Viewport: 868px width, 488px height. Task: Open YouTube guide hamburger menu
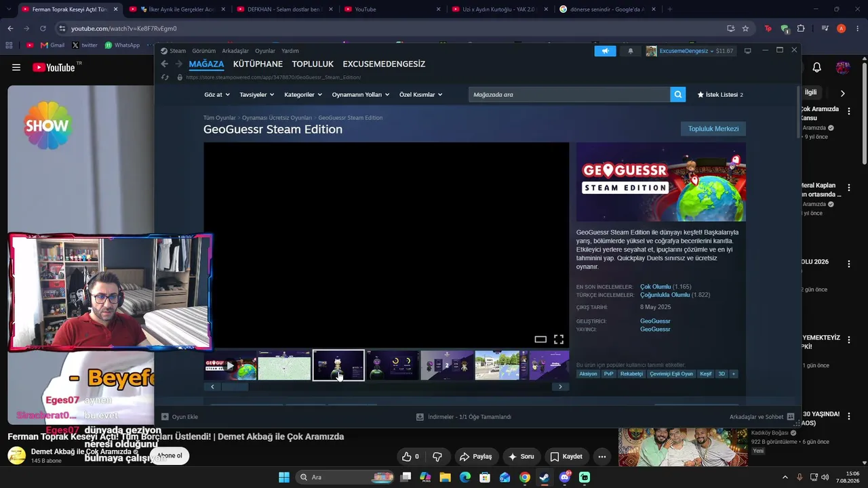click(16, 67)
